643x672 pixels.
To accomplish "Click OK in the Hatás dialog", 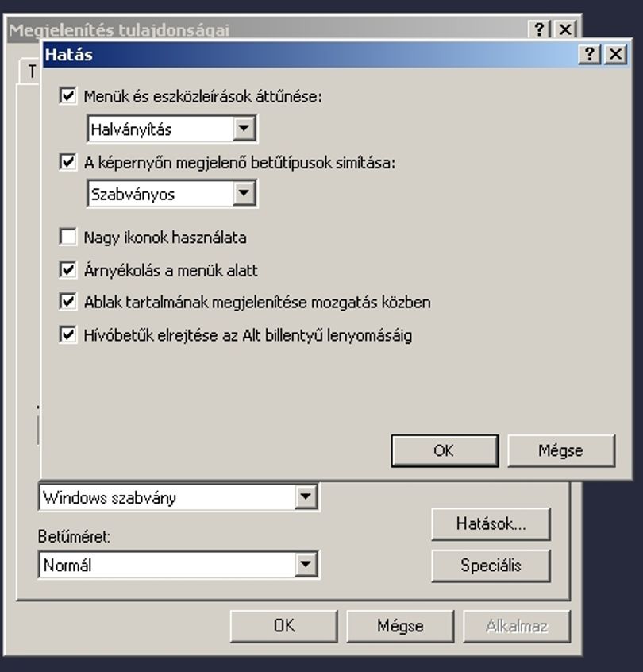I will point(445,450).
